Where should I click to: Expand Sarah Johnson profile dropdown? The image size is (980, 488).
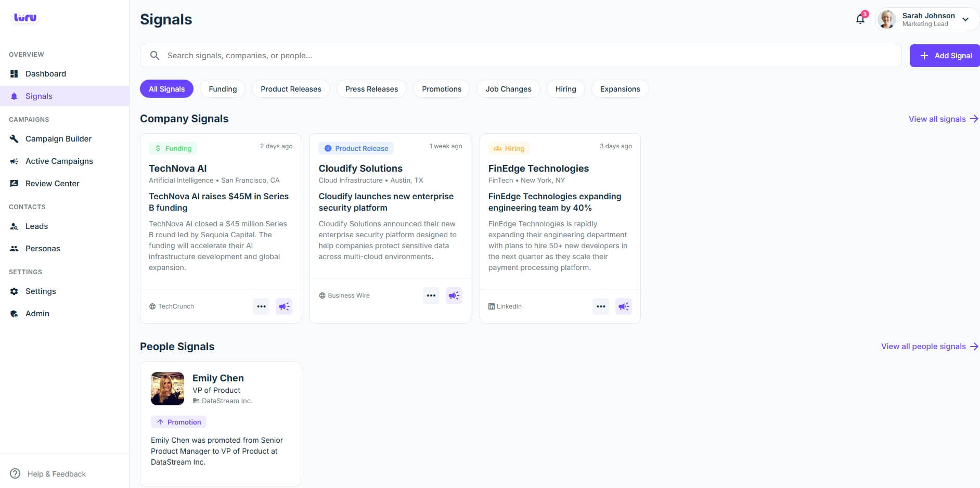coord(965,19)
